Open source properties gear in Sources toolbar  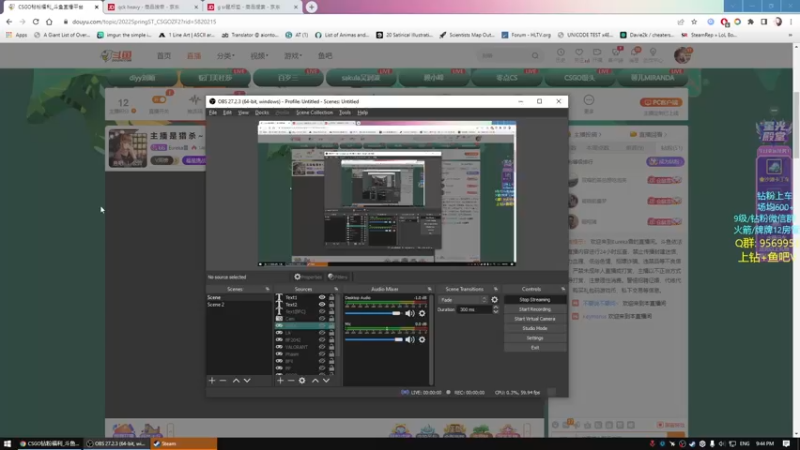[x=302, y=381]
